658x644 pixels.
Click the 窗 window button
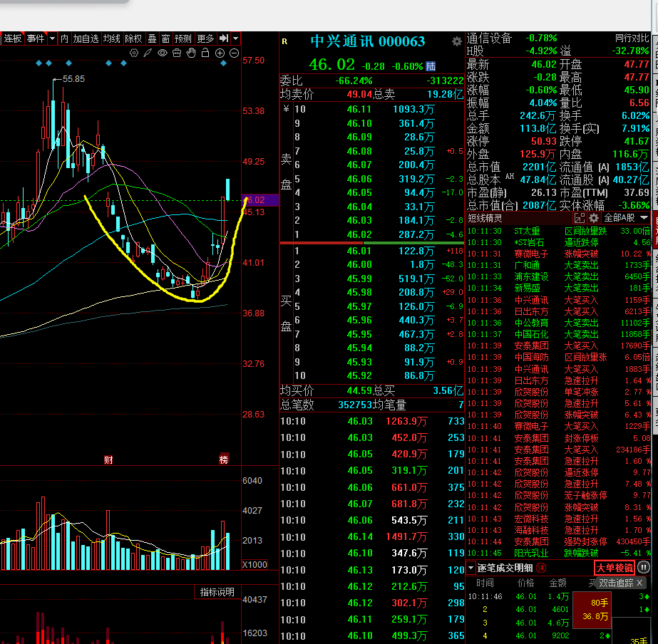coord(165,38)
